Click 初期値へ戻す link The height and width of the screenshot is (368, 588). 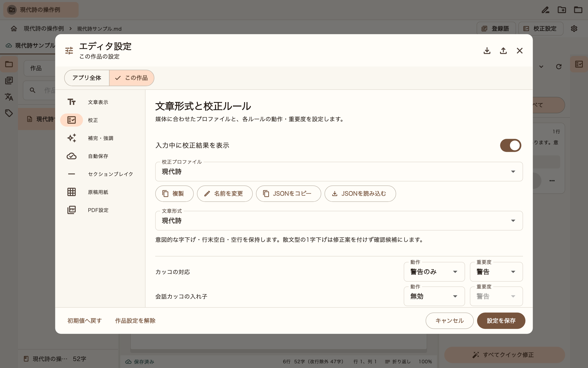coord(85,321)
